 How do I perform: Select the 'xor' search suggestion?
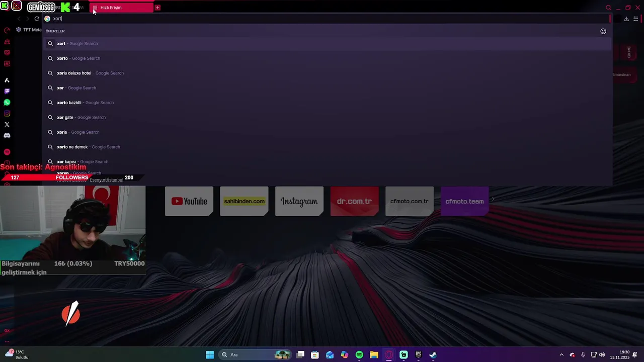[327, 88]
